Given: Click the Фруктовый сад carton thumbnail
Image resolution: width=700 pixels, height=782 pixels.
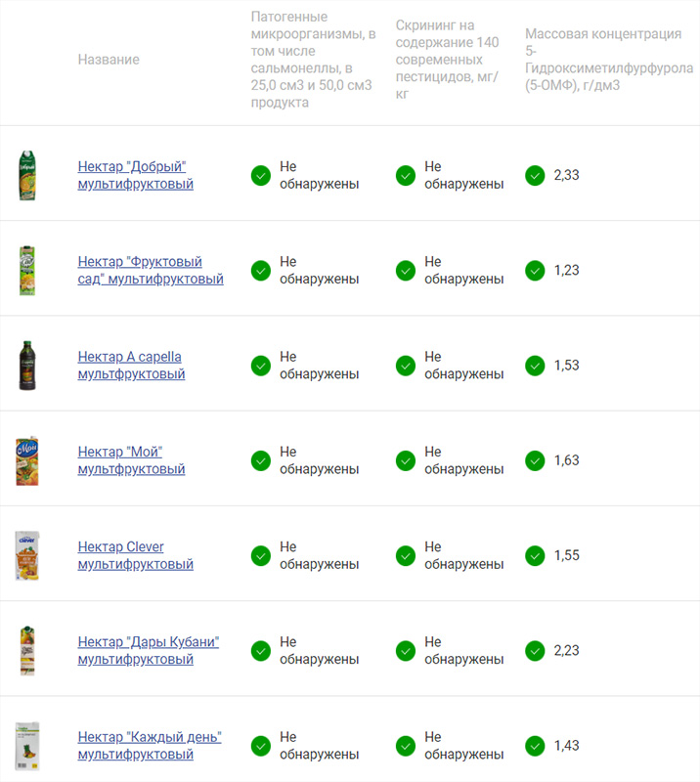Looking at the screenshot, I should 27,271.
